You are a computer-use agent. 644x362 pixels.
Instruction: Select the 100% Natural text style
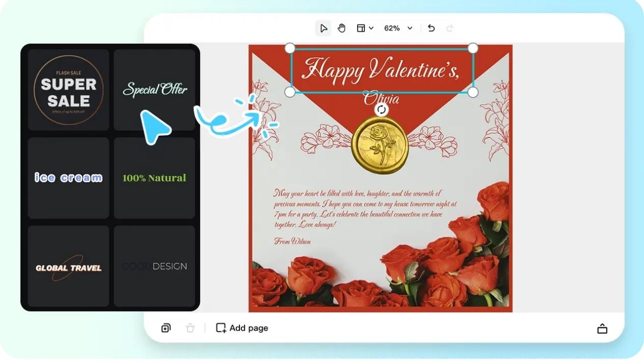click(154, 177)
